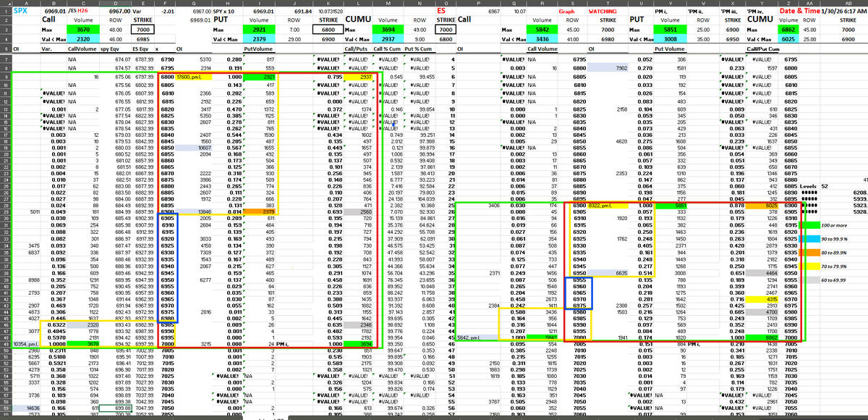
Task: Select the 'PM iii,' header cell
Action: point(731,12)
